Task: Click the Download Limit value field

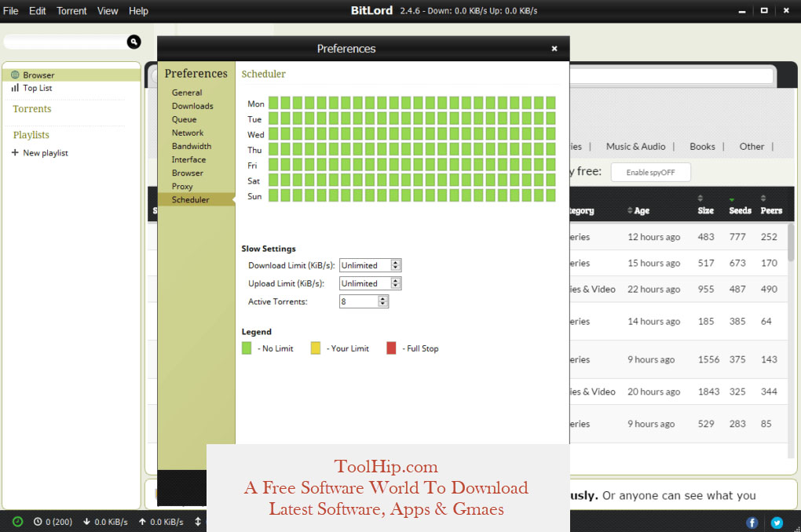Action: pyautogui.click(x=365, y=265)
